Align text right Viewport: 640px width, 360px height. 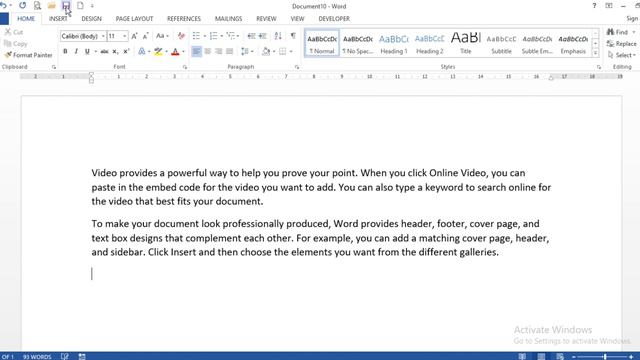point(218,51)
